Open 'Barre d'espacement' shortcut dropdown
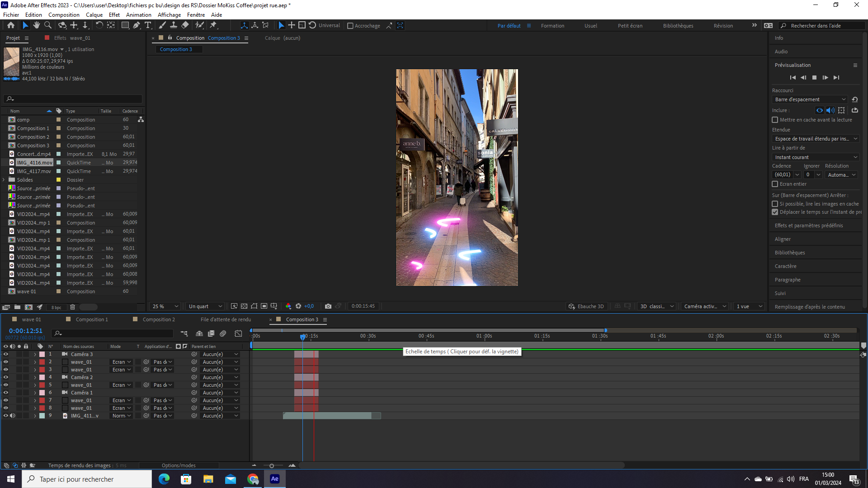Screen dimensions: 868x488 809,99
